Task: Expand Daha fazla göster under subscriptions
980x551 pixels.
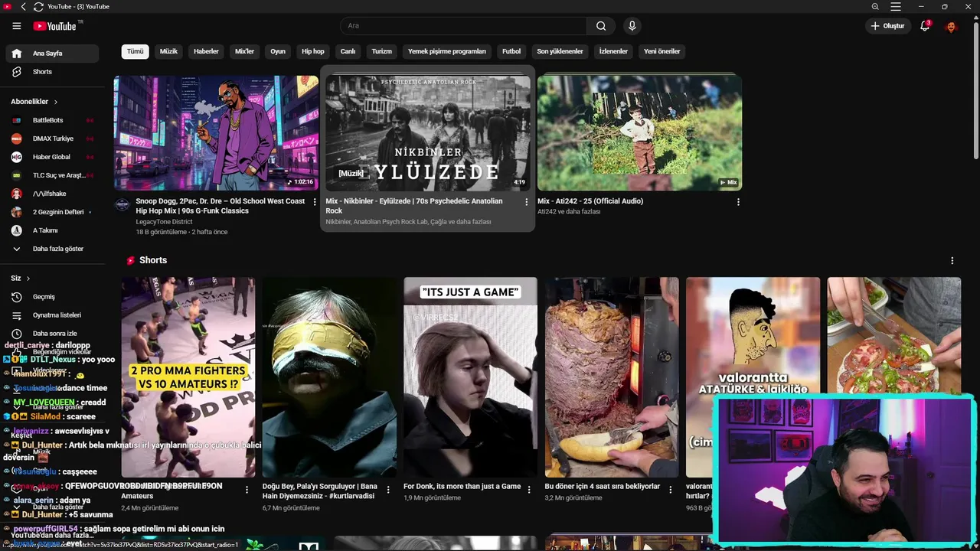Action: (53, 249)
